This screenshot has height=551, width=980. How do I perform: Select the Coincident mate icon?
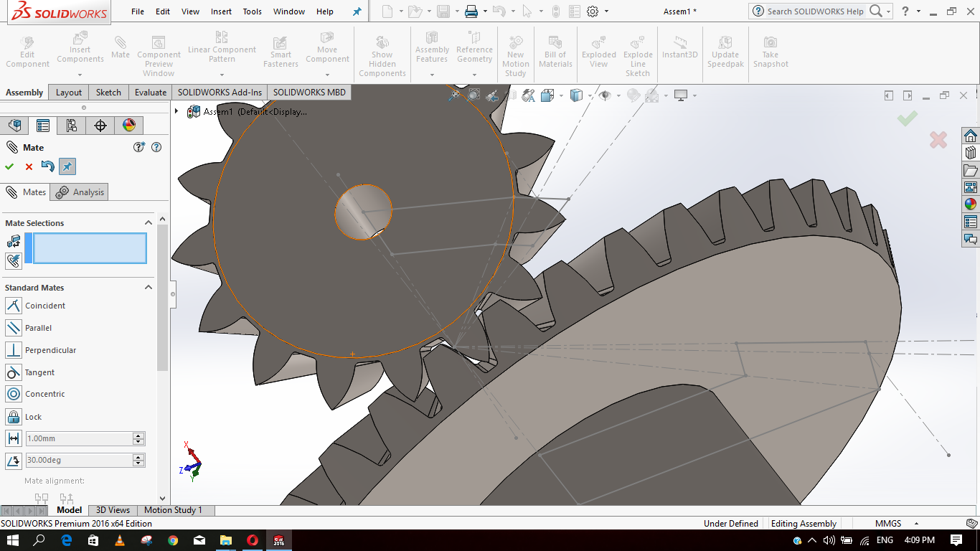14,306
